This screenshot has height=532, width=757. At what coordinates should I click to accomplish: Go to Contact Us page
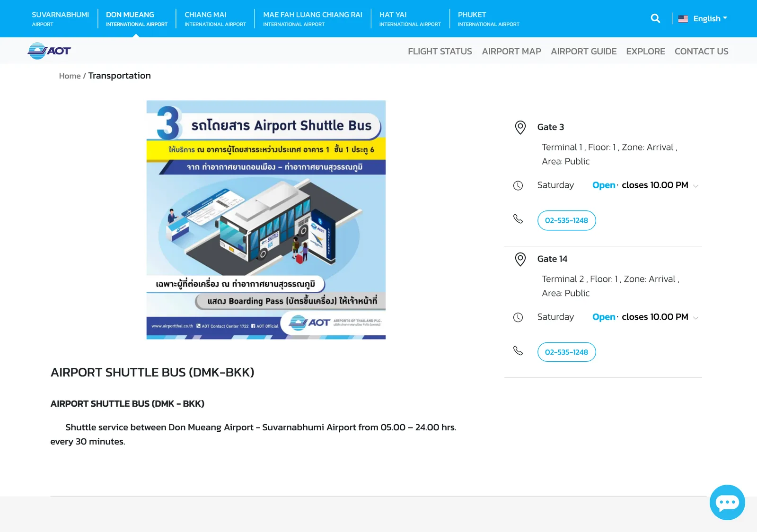(701, 51)
